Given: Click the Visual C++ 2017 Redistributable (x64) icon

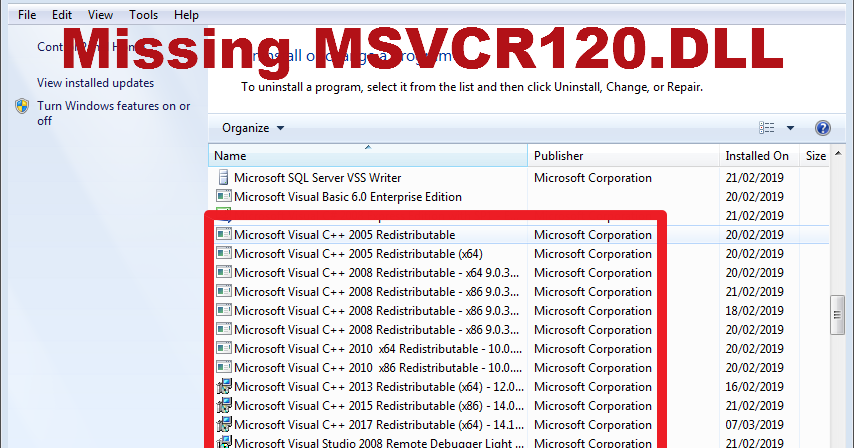Looking at the screenshot, I should (224, 424).
